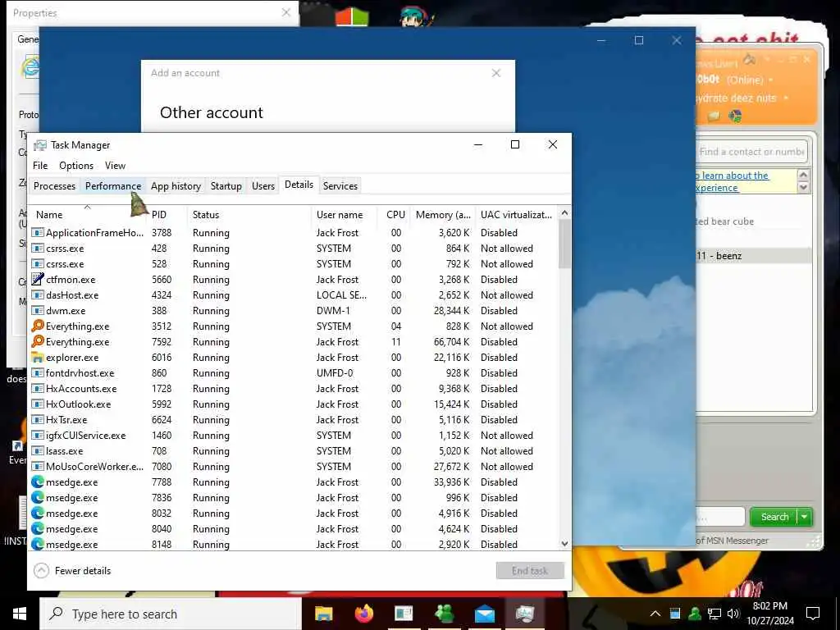Viewport: 840px width, 630px height.
Task: Select csrss.exe with PID 428
Action: pyautogui.click(x=293, y=248)
